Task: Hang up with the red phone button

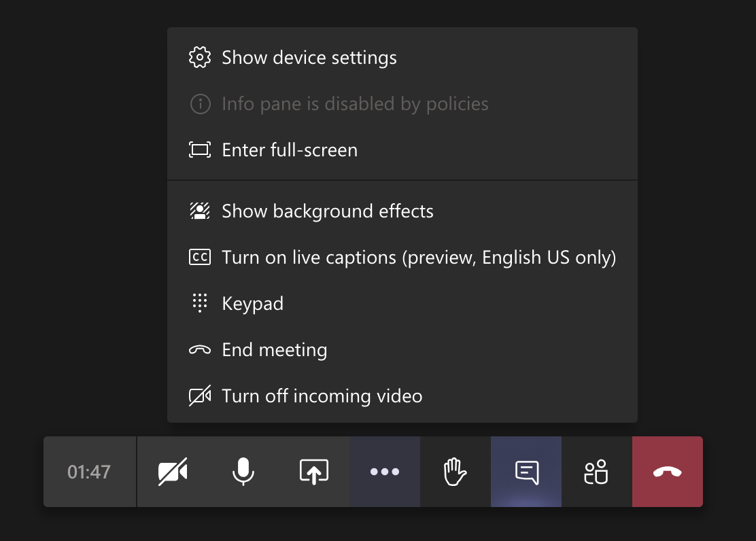Action: (668, 472)
